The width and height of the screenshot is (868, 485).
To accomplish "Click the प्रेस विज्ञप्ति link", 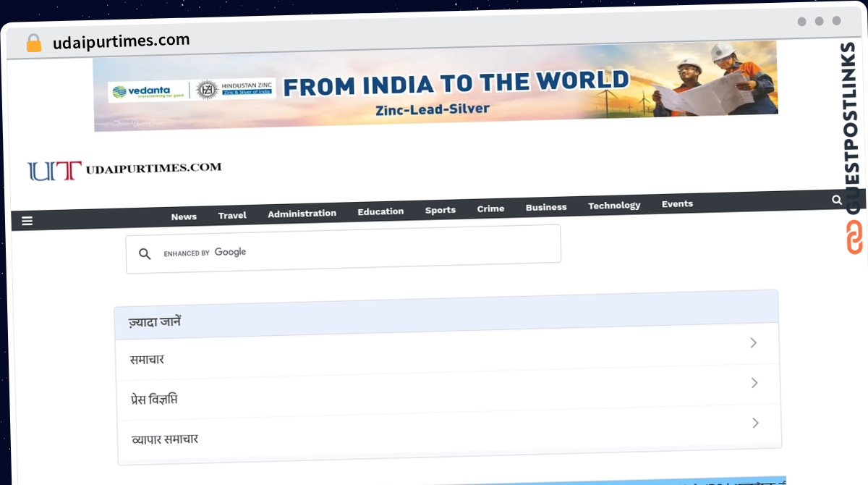I will coord(154,399).
